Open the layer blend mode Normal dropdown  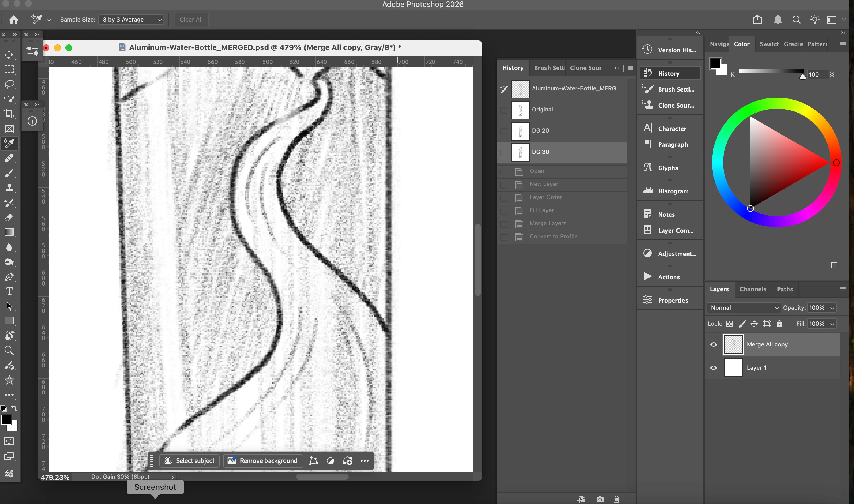point(744,308)
